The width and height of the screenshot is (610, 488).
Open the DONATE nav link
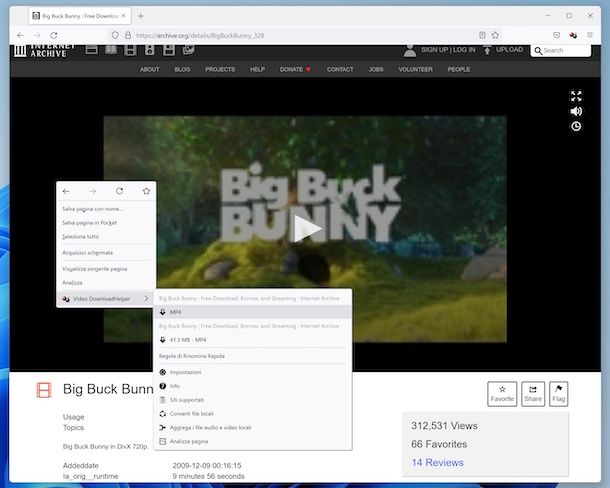point(295,69)
